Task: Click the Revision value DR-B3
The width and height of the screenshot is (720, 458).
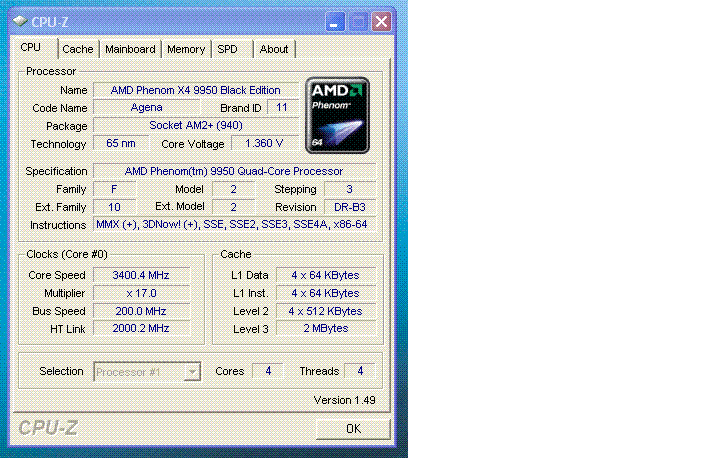Action: [x=350, y=207]
